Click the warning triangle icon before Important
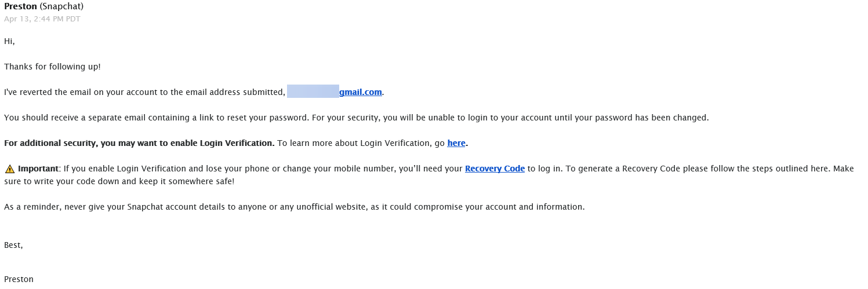The image size is (868, 289). pos(10,169)
